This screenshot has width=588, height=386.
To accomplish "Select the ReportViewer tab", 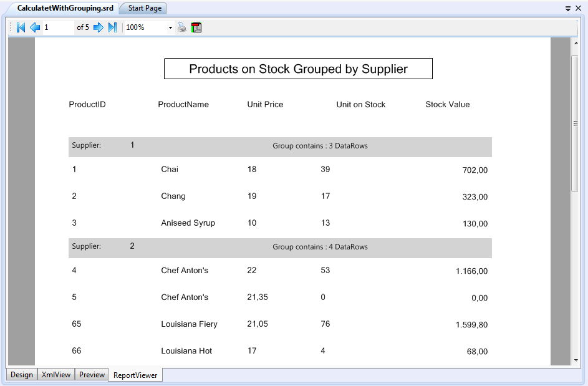I will (135, 375).
